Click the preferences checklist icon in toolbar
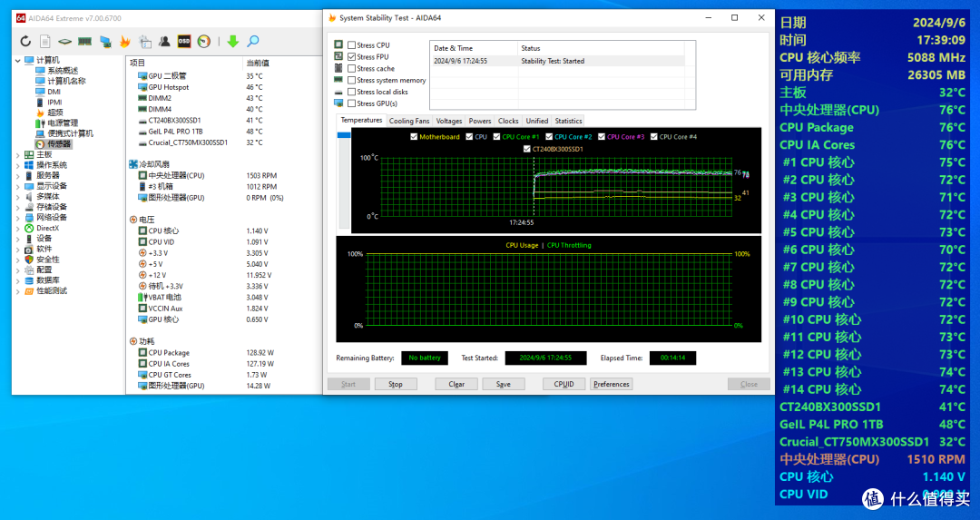980x520 pixels. coord(145,41)
